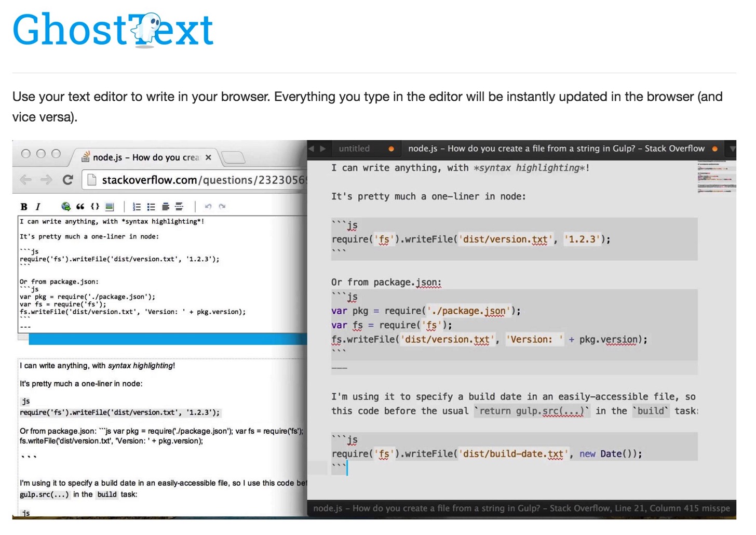This screenshot has height=535, width=756.
Task: Go back with the browser back arrow
Action: tap(25, 180)
